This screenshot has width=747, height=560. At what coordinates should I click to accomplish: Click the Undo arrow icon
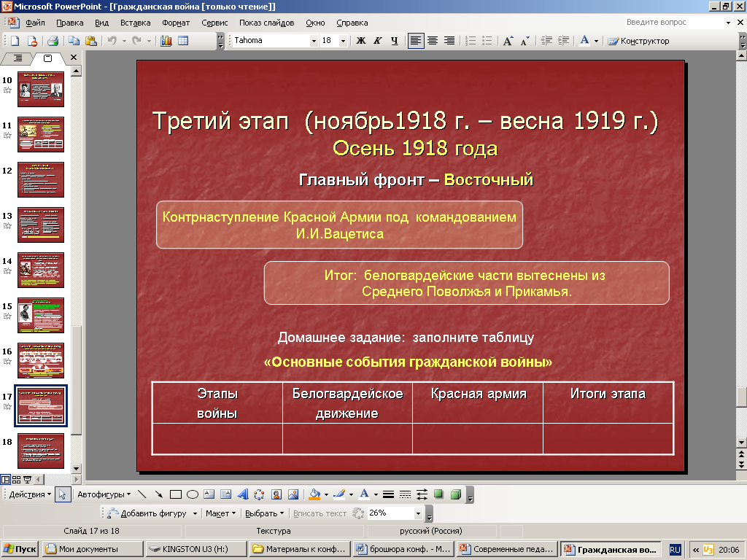pyautogui.click(x=112, y=41)
